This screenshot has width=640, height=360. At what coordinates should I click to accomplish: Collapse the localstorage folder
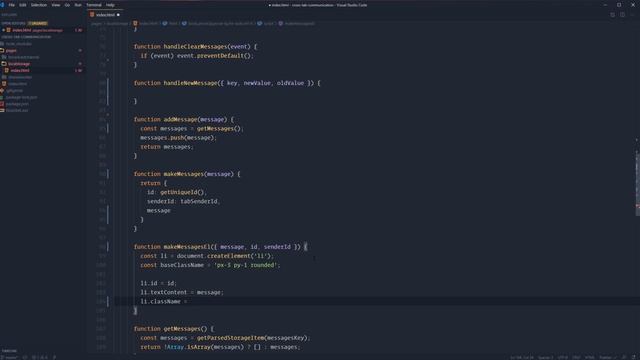[19, 64]
